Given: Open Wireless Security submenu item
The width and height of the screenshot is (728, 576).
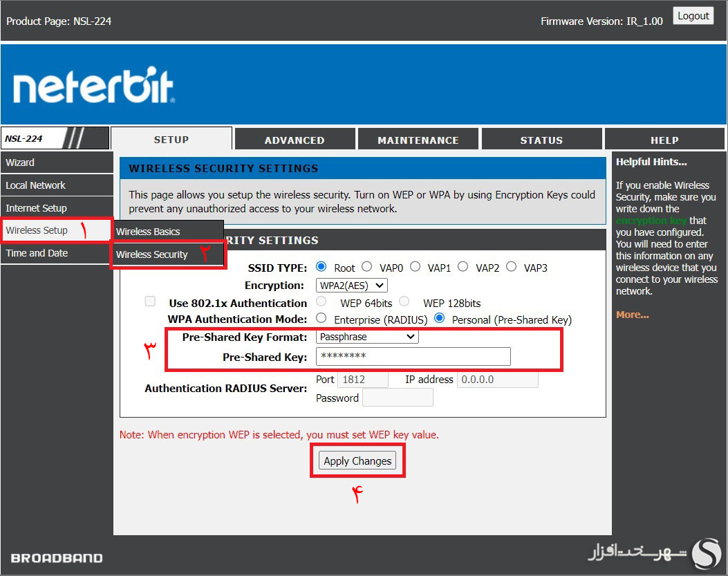Looking at the screenshot, I should pyautogui.click(x=152, y=254).
